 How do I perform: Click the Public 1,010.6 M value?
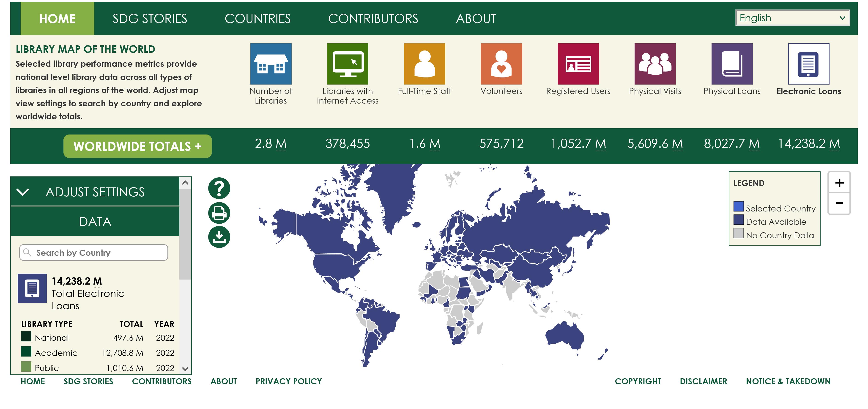125,368
